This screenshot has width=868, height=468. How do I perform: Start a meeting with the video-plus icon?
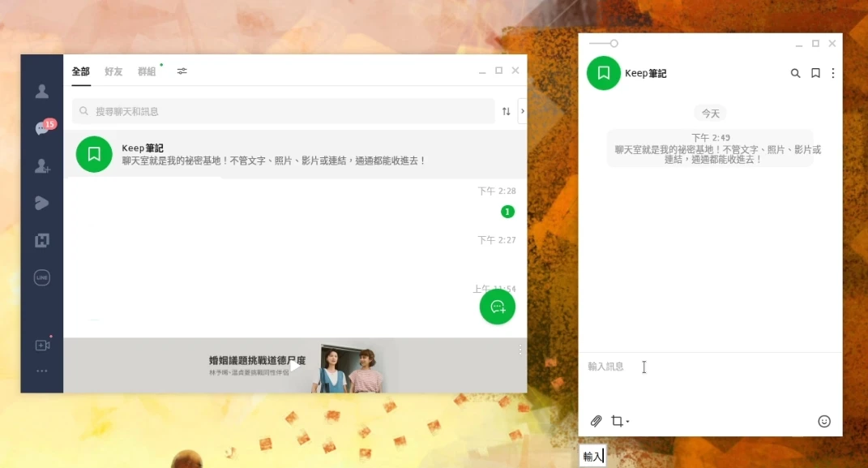pyautogui.click(x=43, y=345)
